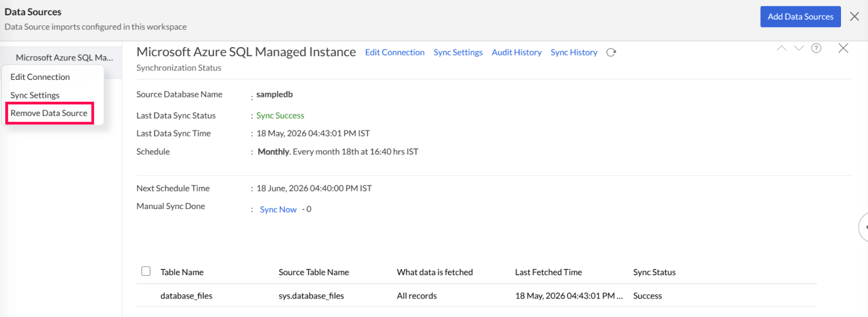Click the All records cell
The width and height of the screenshot is (868, 317).
tap(417, 296)
